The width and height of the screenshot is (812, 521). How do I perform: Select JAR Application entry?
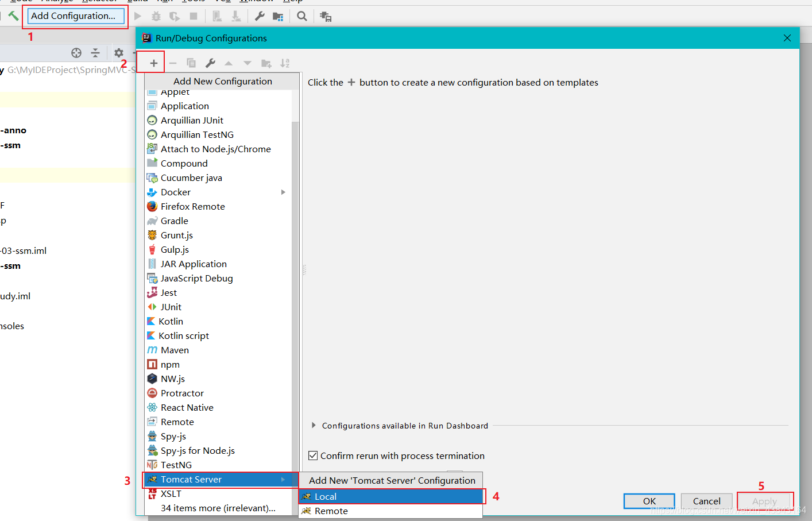coord(218,264)
